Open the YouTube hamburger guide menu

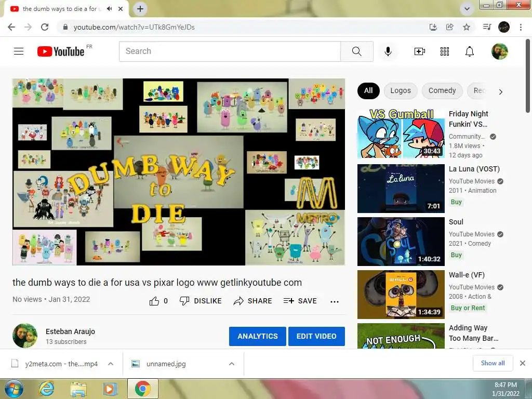click(x=19, y=51)
